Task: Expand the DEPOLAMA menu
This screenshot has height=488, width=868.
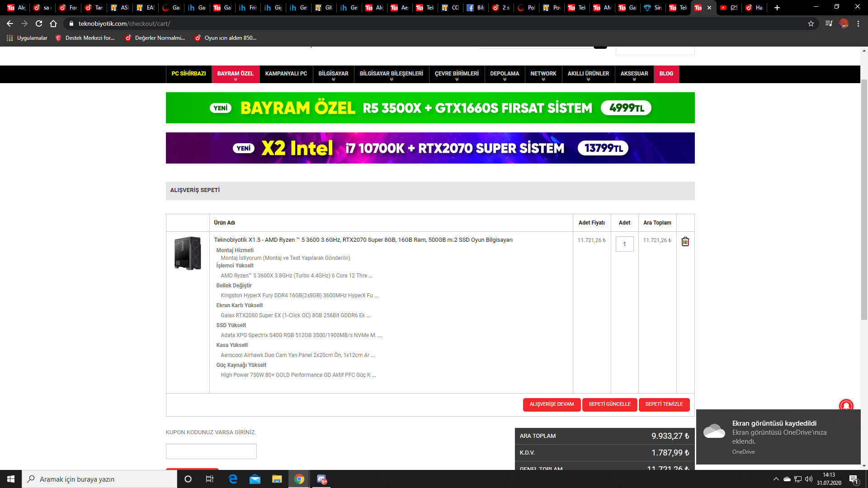Action: (505, 74)
